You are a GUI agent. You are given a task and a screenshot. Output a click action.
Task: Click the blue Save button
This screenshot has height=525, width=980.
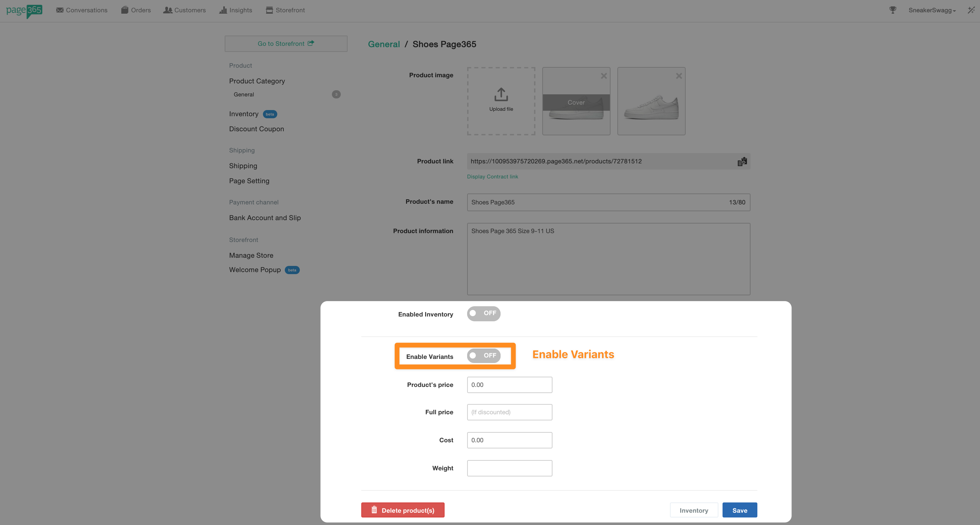pyautogui.click(x=739, y=510)
